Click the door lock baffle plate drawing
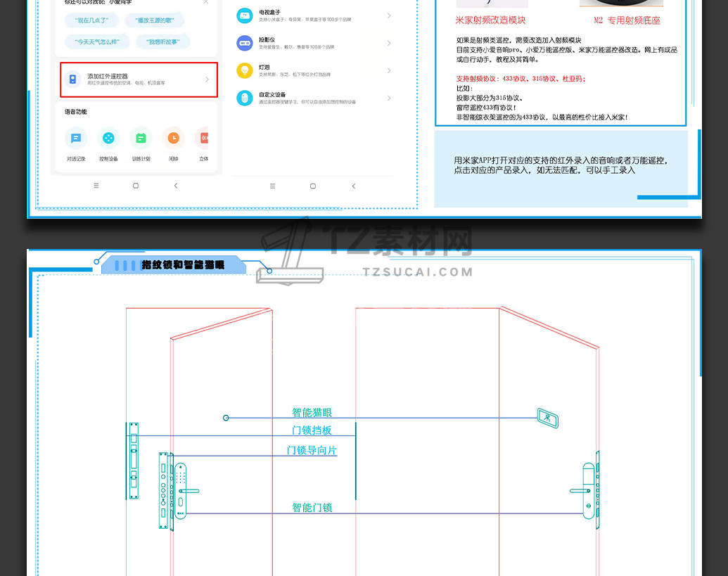 134,461
